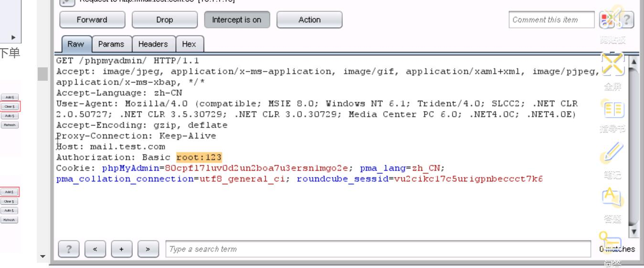Click the phpMyAdmin cookie name
The height and width of the screenshot is (268, 644).
[130, 168]
